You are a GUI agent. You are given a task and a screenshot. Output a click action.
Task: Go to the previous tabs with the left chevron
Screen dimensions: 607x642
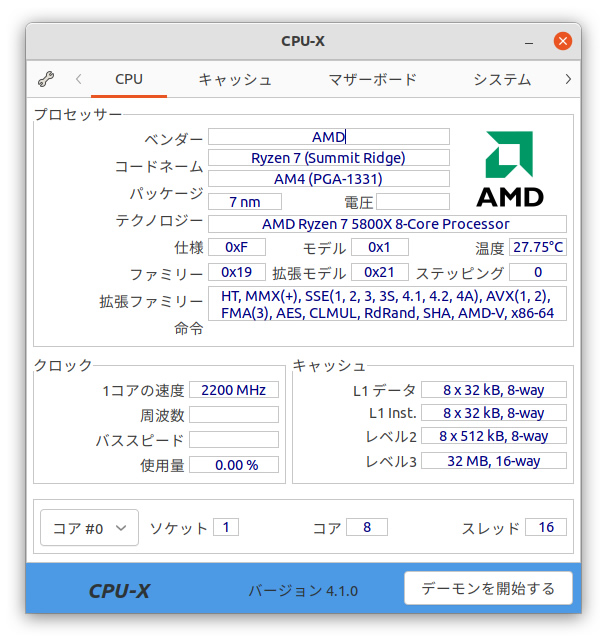pyautogui.click(x=79, y=79)
